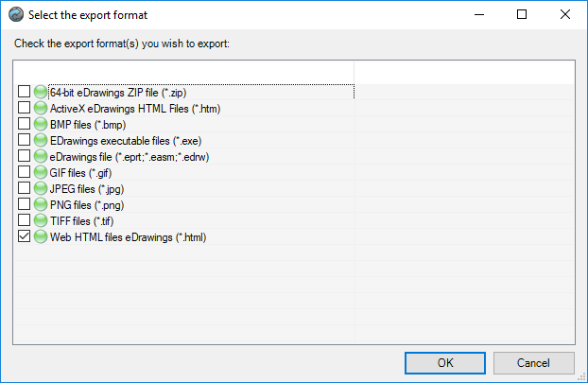Enable EDrawings executable files (*.exe) checkbox
The image size is (588, 383).
(x=25, y=140)
